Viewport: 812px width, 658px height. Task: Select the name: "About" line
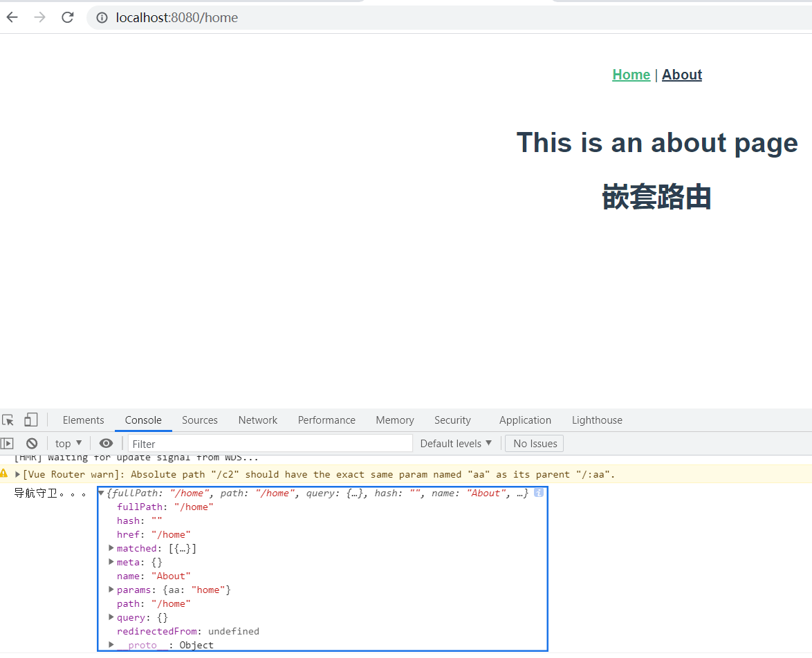154,576
